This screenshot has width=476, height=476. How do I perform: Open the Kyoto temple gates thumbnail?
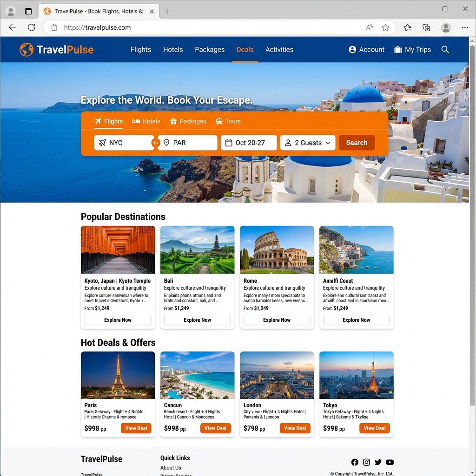point(118,250)
